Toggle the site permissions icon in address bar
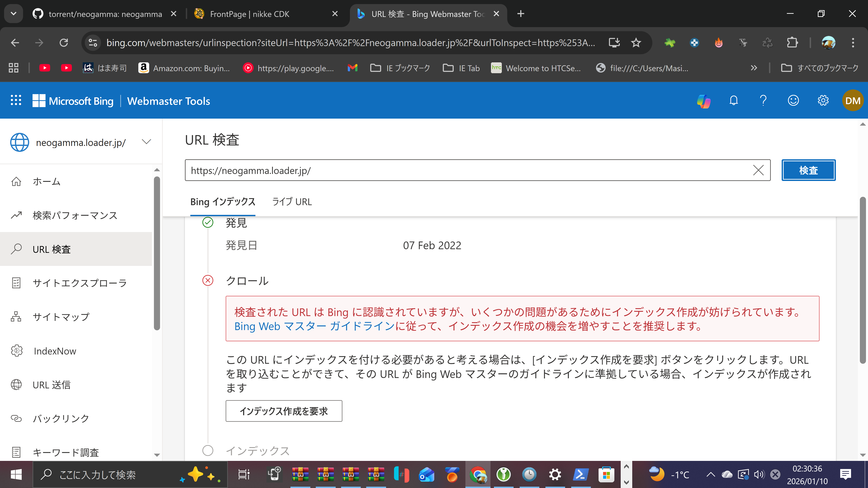Viewport: 868px width, 488px height. point(93,42)
